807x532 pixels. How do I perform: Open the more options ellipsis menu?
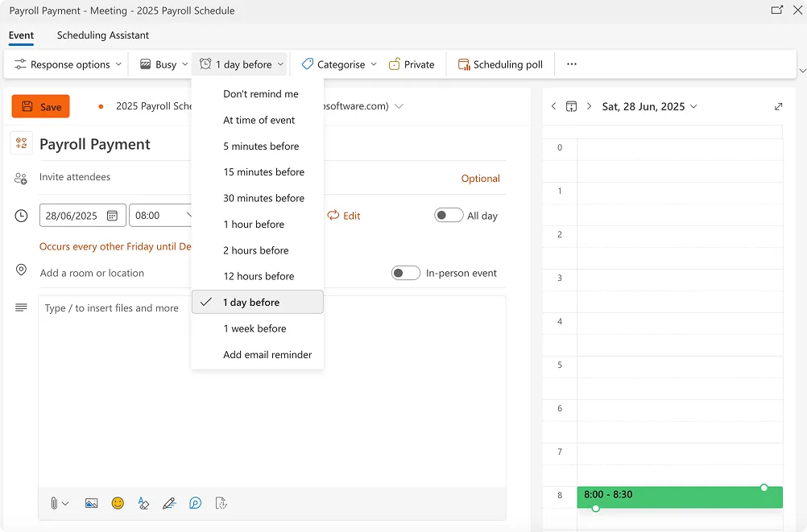[x=572, y=64]
